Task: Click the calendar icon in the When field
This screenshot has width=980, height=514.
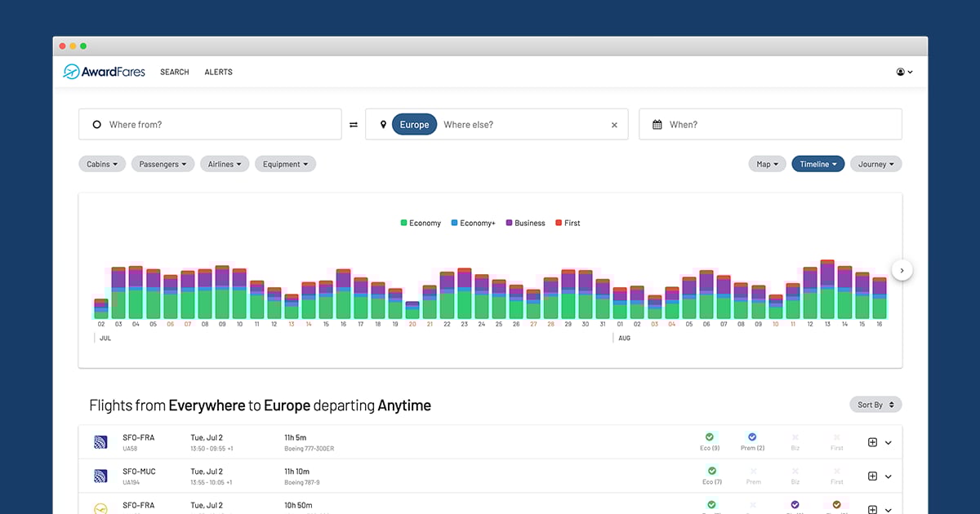Action: (657, 125)
